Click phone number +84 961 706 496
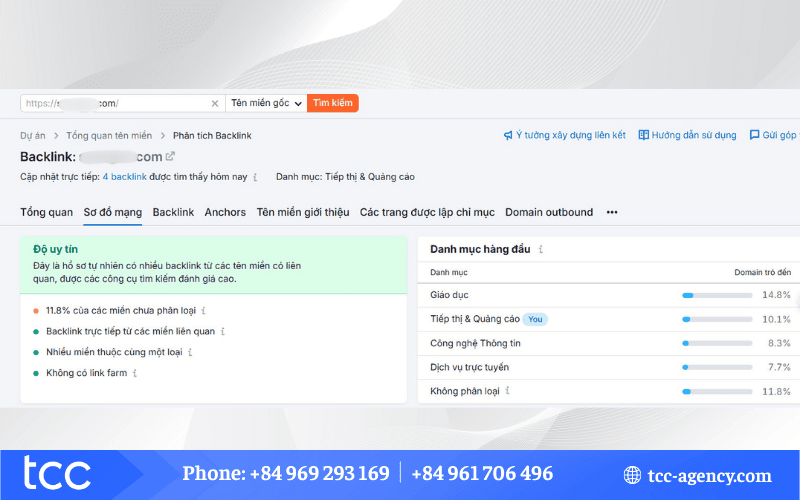 pos(482,473)
